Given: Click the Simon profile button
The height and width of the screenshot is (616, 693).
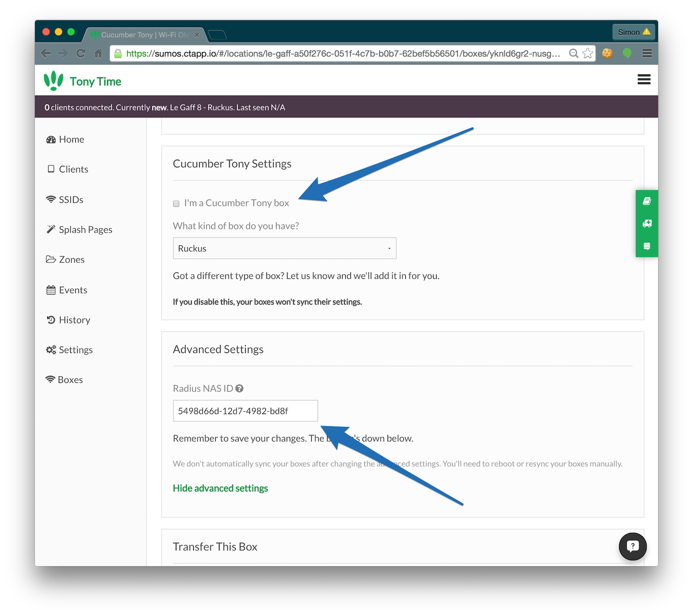Looking at the screenshot, I should [x=634, y=32].
